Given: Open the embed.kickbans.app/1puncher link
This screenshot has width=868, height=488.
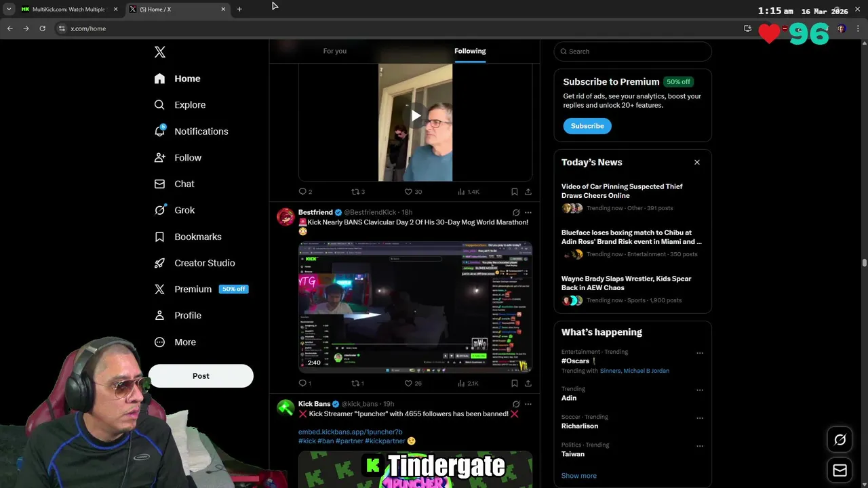Looking at the screenshot, I should point(351,432).
